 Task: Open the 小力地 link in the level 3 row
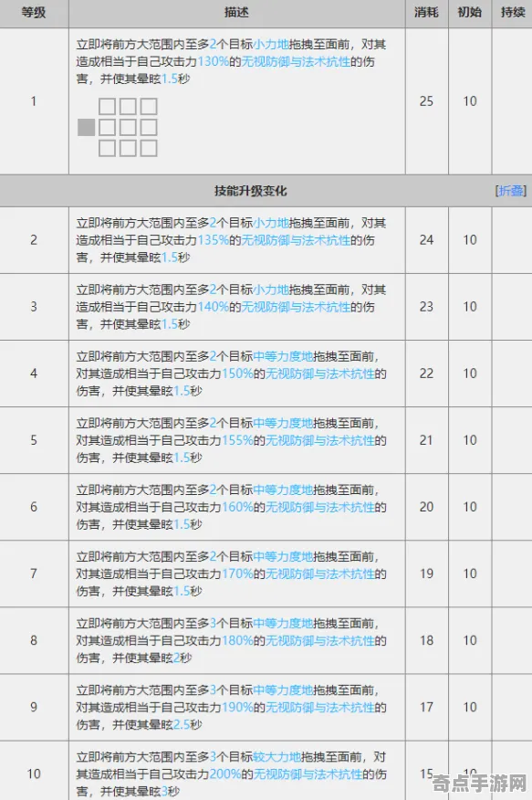pyautogui.click(x=271, y=289)
